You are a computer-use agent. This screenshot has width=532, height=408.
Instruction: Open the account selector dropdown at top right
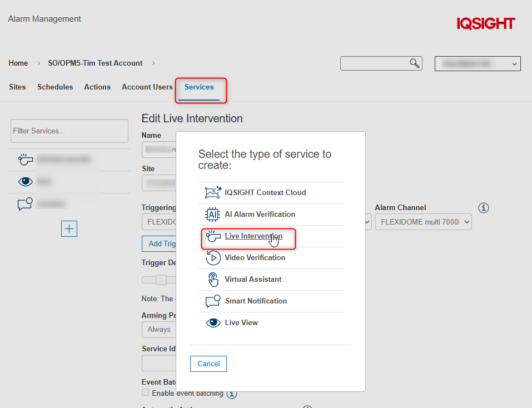click(478, 64)
